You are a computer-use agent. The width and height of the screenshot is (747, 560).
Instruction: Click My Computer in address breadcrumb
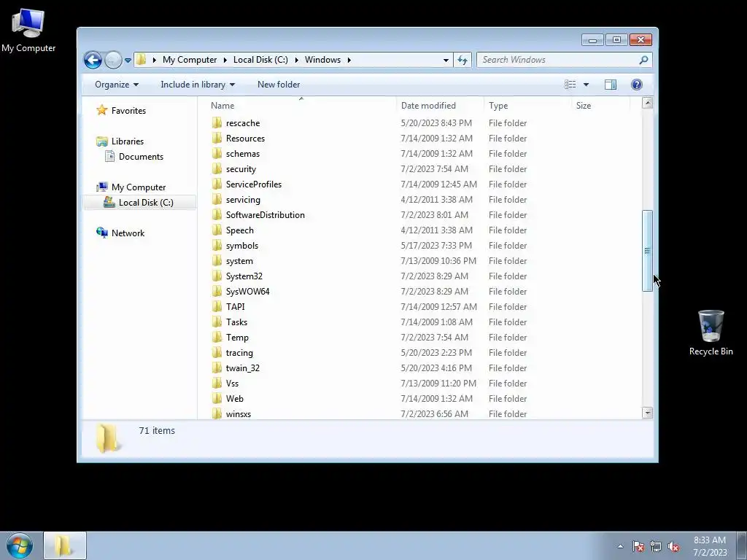[190, 60]
